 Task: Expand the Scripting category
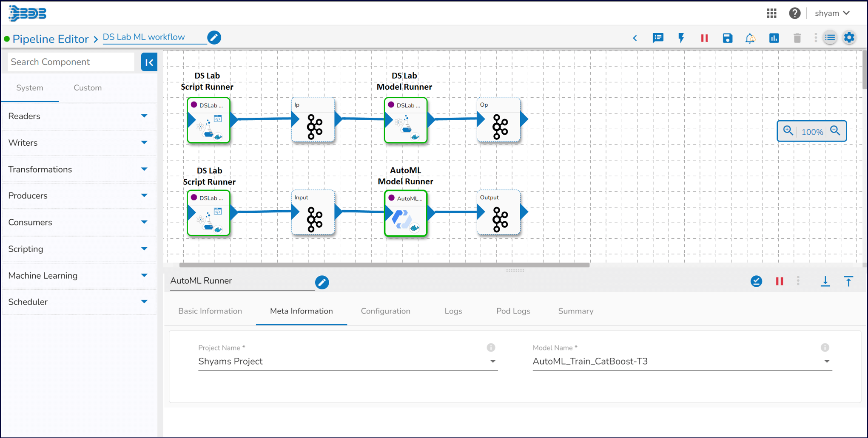pyautogui.click(x=79, y=249)
